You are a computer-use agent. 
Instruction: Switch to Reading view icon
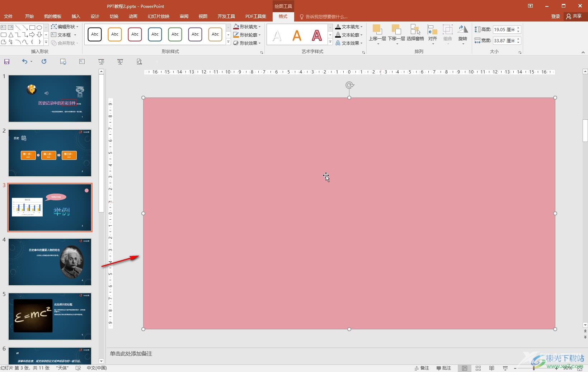(x=491, y=368)
